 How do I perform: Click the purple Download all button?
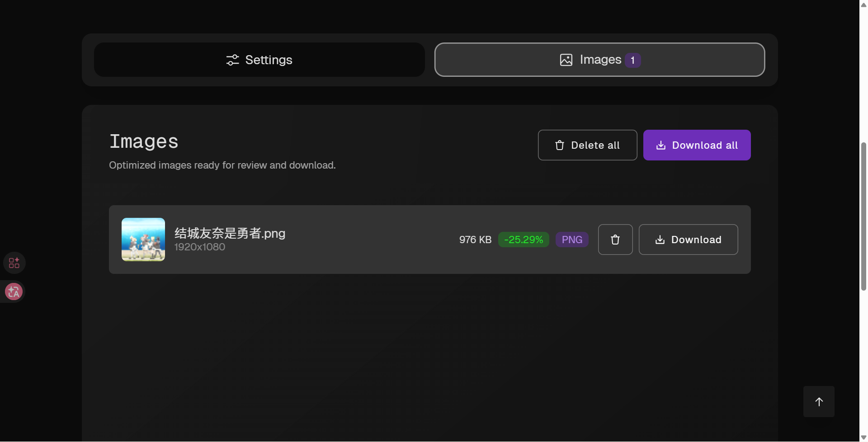tap(697, 145)
